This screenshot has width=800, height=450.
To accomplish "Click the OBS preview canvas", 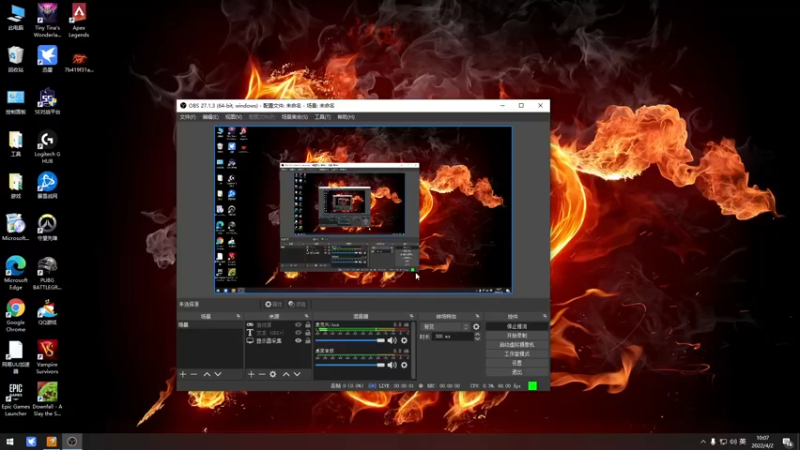I will 363,210.
